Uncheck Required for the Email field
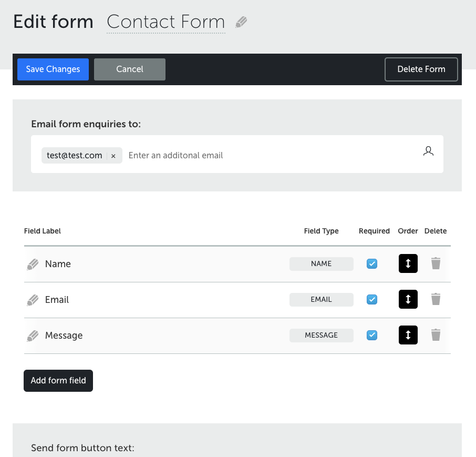Viewport: 476px width, 457px height. (372, 300)
